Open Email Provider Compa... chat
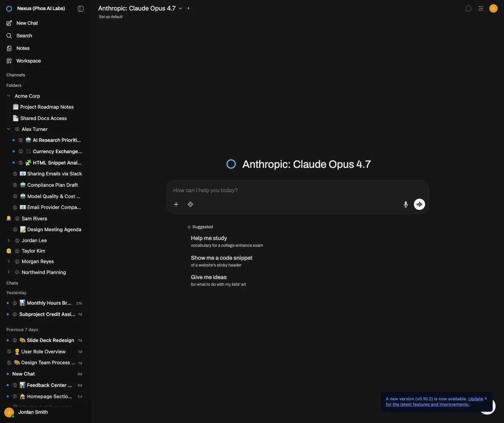 click(x=49, y=207)
